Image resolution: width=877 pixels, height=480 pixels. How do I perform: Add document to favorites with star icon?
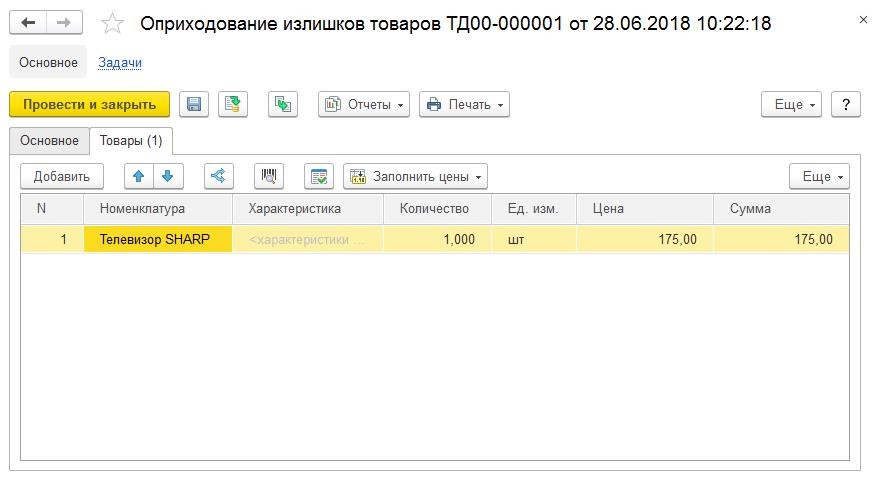click(112, 23)
